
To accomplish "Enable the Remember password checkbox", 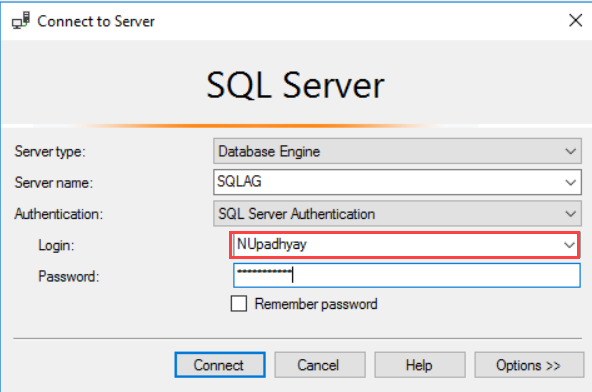I will click(239, 304).
